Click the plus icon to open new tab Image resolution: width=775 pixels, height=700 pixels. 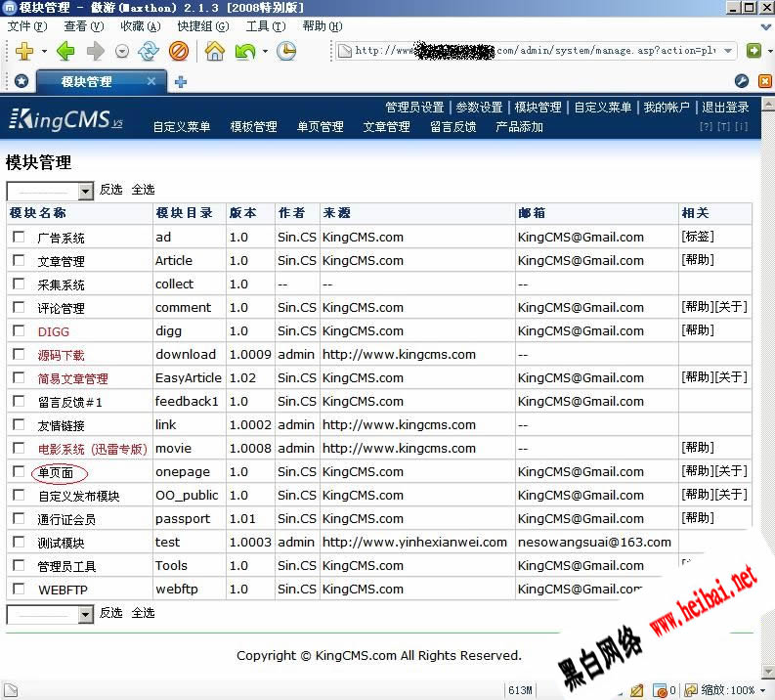(181, 82)
